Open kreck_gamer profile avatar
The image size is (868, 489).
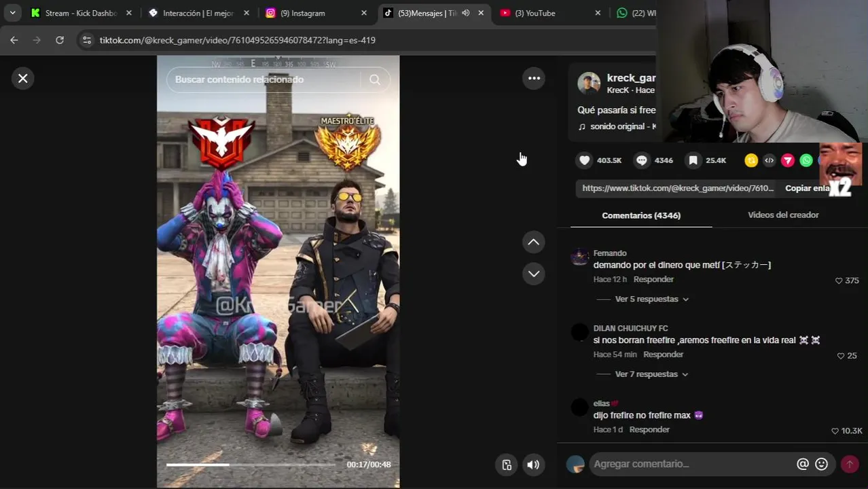pos(589,83)
